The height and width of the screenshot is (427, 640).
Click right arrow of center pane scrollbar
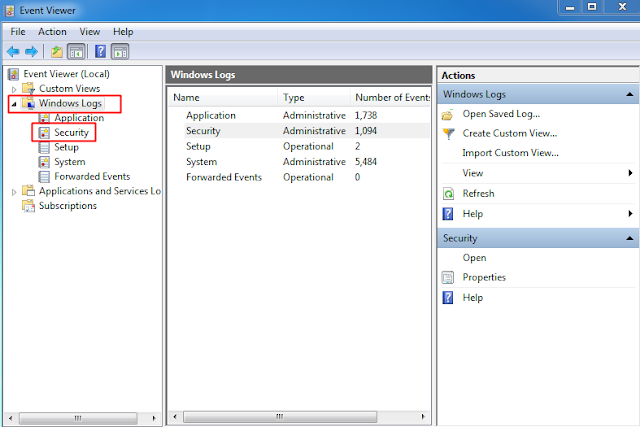point(423,417)
